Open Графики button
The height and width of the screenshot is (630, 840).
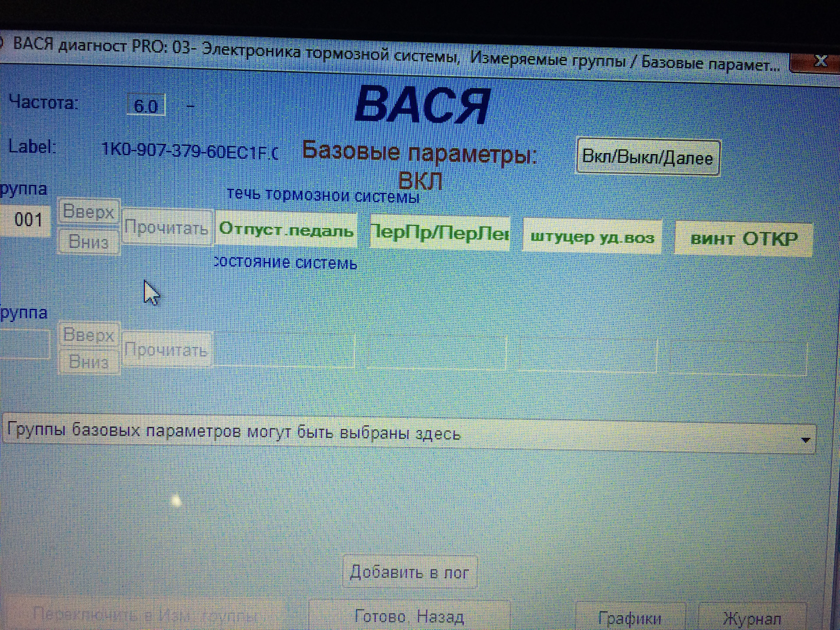click(630, 619)
